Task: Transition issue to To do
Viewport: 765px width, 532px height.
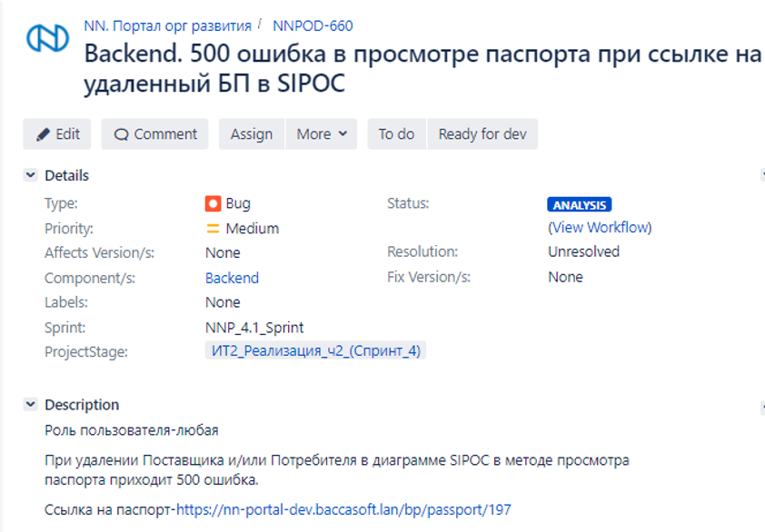Action: 396,134
